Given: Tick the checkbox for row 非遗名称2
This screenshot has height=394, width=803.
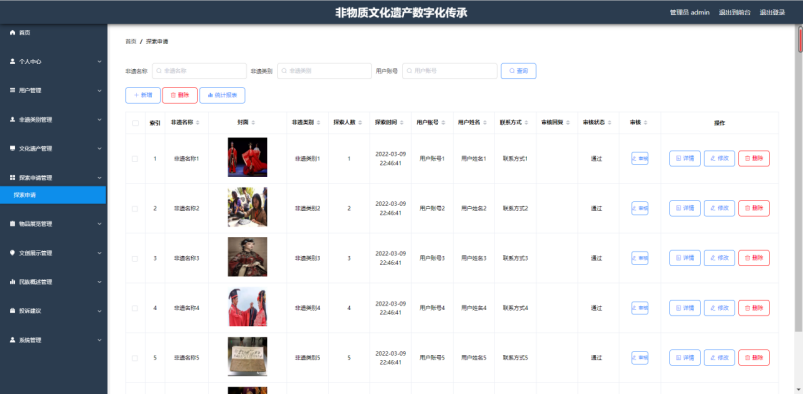Looking at the screenshot, I should 135,209.
